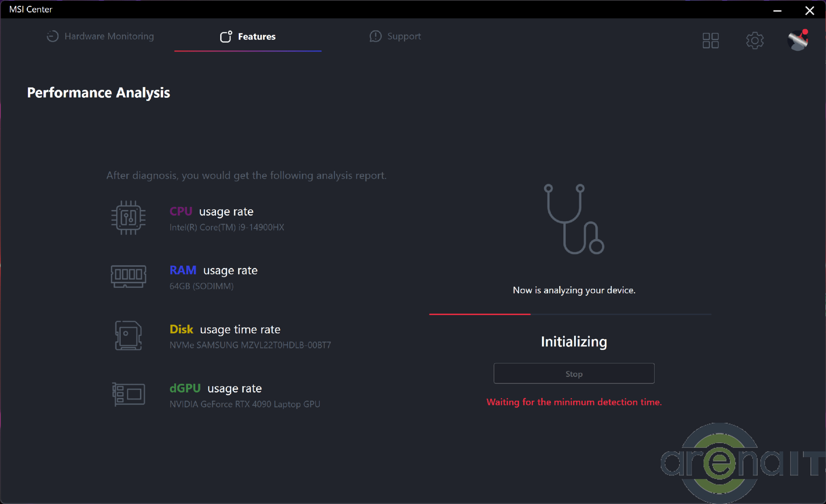Open the Support tab

pyautogui.click(x=395, y=36)
